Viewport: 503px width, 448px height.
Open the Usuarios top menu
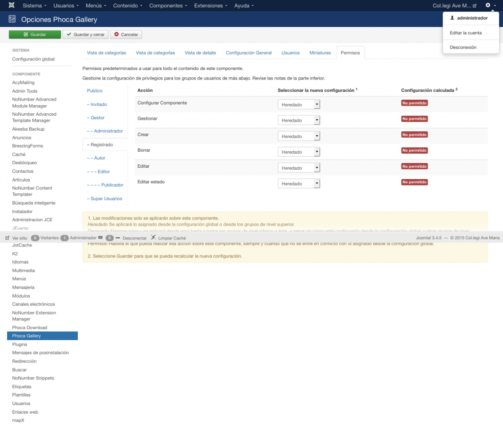(x=66, y=5)
